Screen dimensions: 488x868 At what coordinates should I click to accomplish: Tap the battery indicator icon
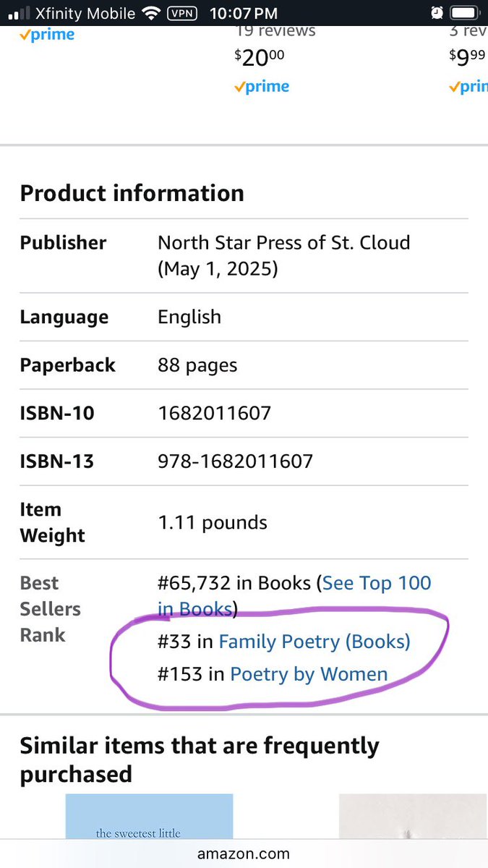[466, 13]
